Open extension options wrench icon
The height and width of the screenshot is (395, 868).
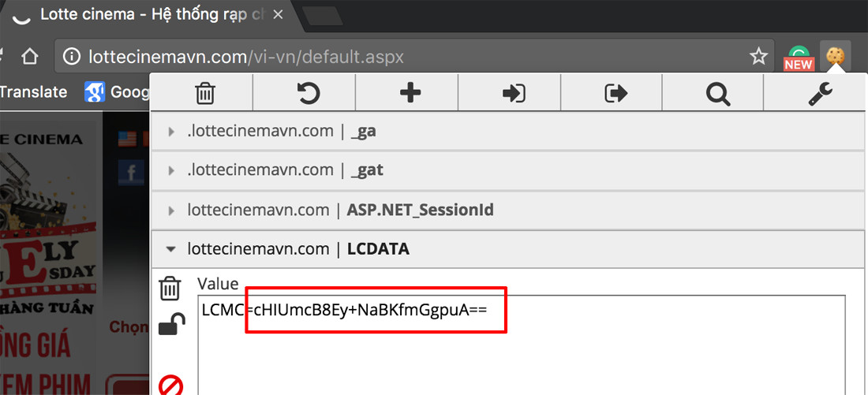pos(819,93)
